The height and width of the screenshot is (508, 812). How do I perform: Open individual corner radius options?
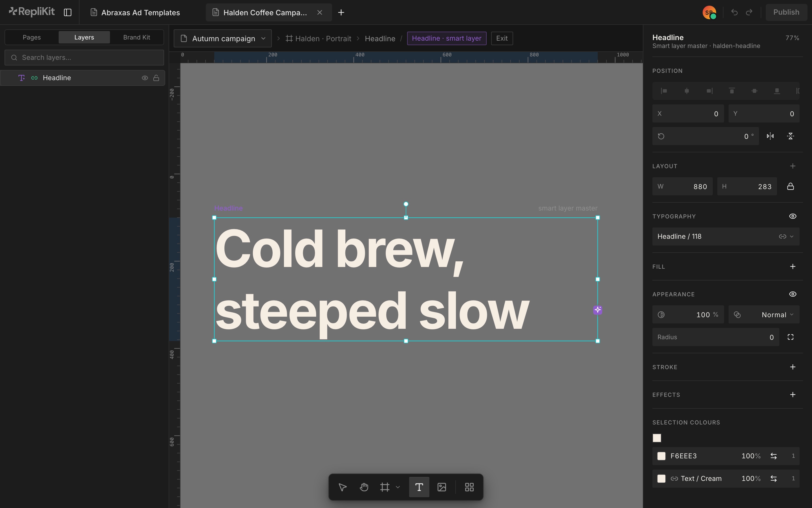(x=791, y=337)
